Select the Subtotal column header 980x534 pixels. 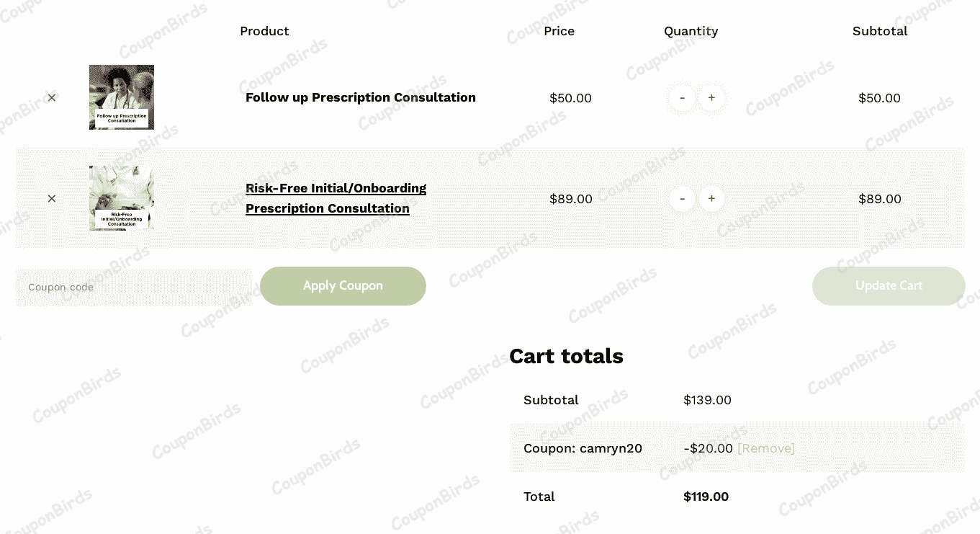879,31
